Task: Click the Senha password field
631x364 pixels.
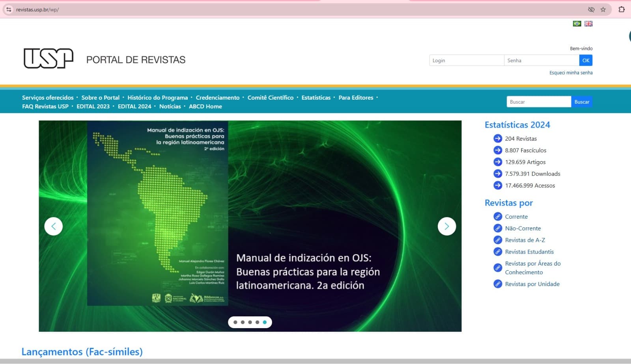Action: pos(541,60)
